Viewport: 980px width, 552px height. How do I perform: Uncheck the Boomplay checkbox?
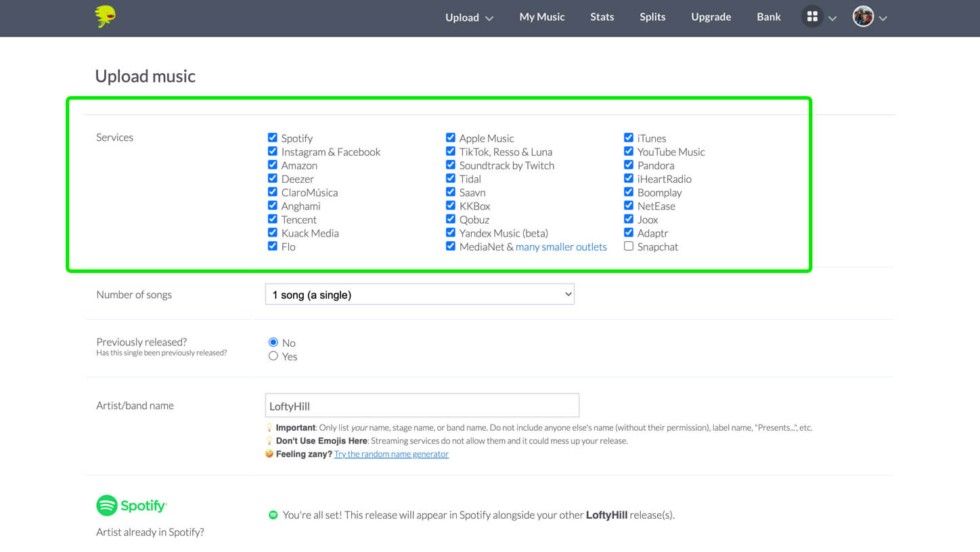pyautogui.click(x=628, y=192)
